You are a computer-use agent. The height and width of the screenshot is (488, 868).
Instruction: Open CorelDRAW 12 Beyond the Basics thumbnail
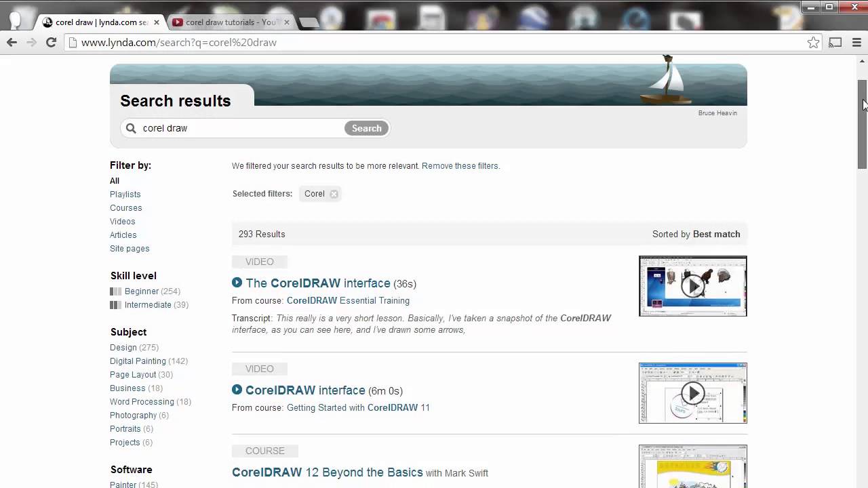point(693,466)
